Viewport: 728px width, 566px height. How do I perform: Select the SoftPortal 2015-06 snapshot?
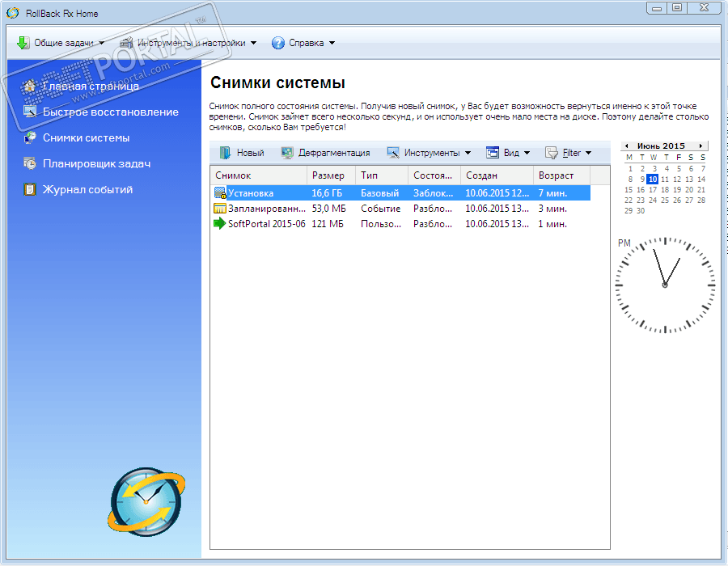(401, 224)
